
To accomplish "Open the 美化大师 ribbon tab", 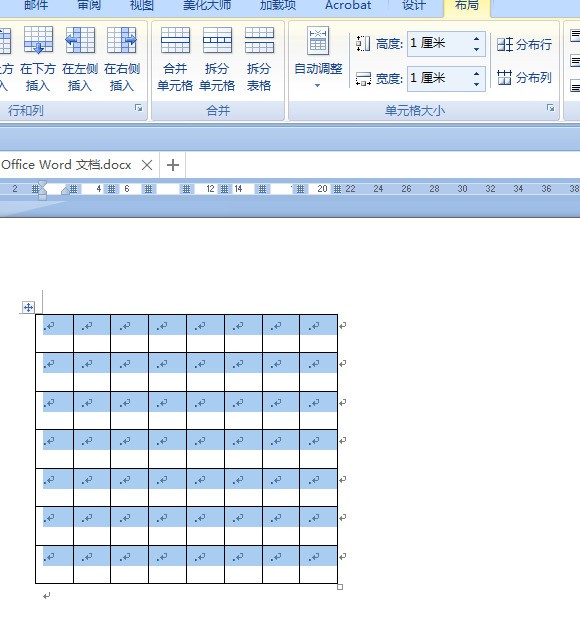I will [x=207, y=6].
